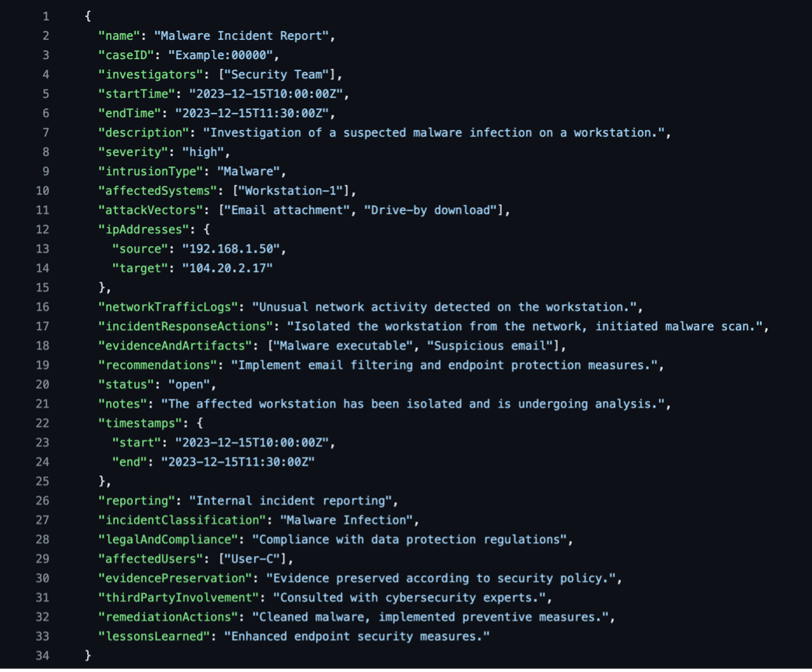Click the "incidentClassification" key
The height and width of the screenshot is (672, 812).
pyautogui.click(x=179, y=520)
